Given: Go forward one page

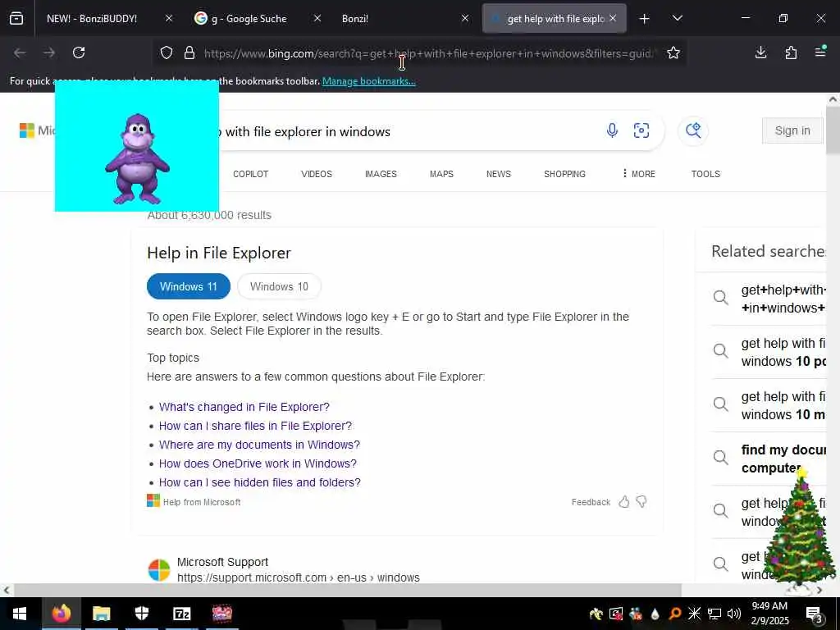Looking at the screenshot, I should [x=49, y=52].
